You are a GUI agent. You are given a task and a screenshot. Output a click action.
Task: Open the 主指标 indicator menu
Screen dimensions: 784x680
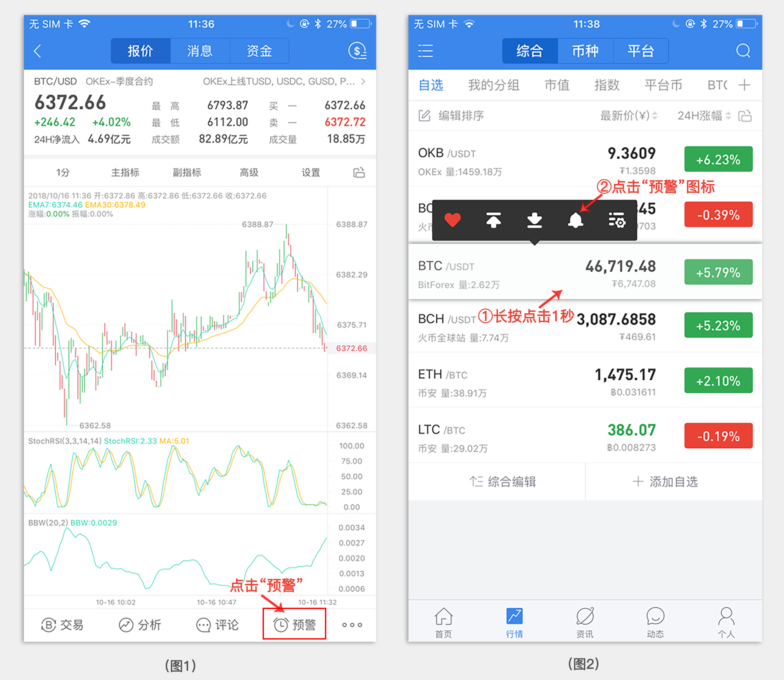125,173
